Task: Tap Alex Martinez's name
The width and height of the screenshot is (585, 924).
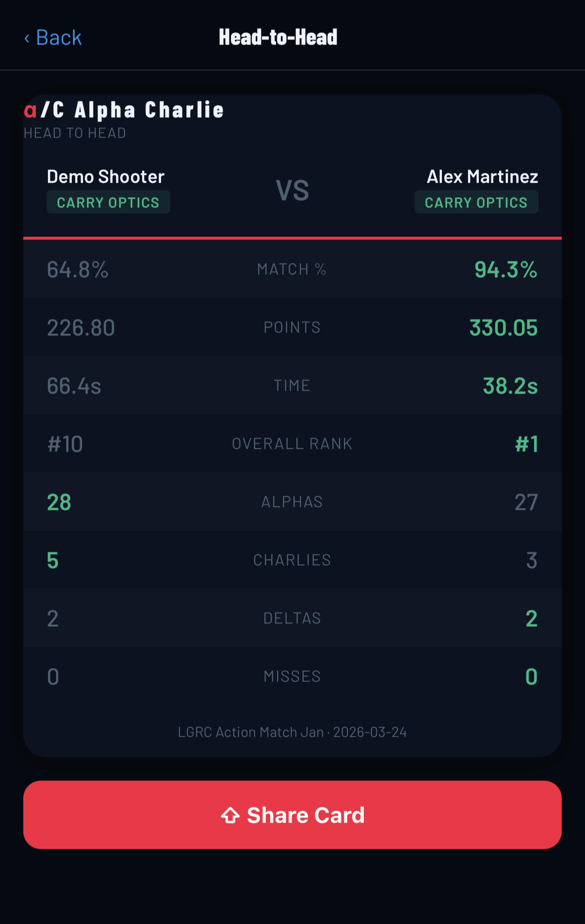Action: pos(482,176)
